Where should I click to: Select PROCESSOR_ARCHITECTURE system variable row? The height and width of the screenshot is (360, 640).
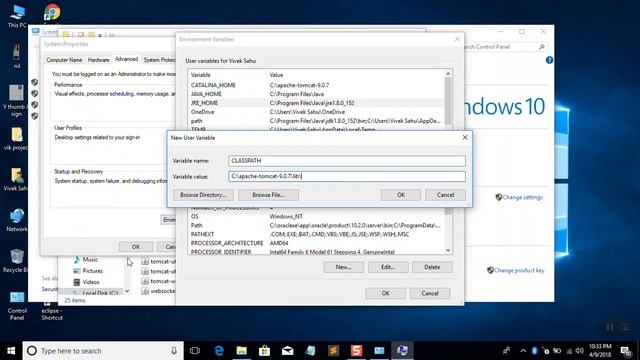pos(316,243)
